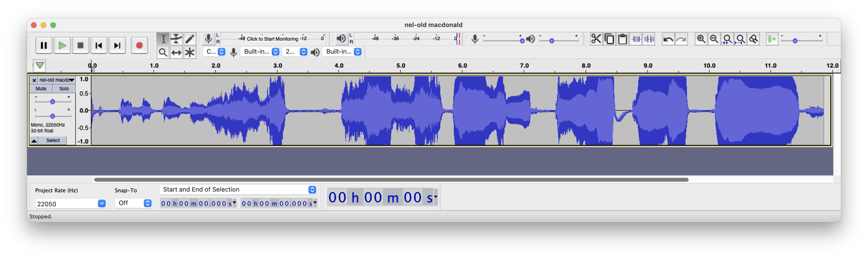
Task: Undo the last action
Action: tap(668, 39)
